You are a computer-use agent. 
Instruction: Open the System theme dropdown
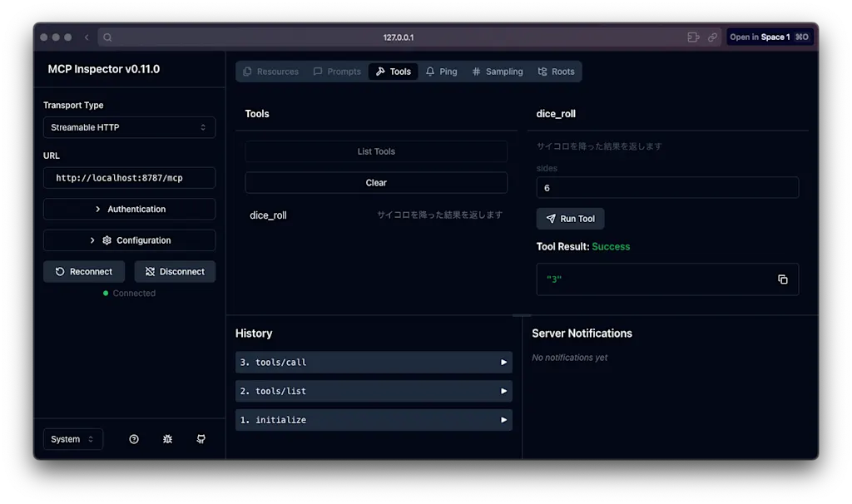coord(73,439)
